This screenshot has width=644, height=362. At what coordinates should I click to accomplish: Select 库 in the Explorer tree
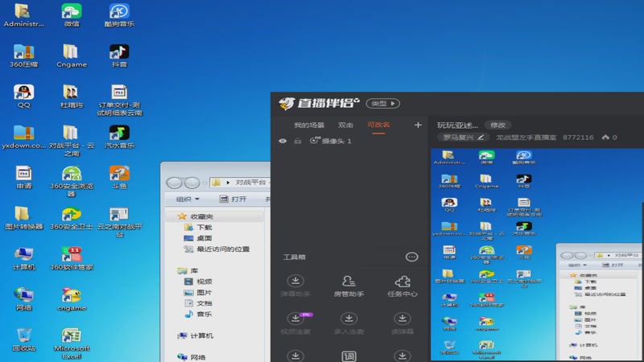pyautogui.click(x=188, y=270)
